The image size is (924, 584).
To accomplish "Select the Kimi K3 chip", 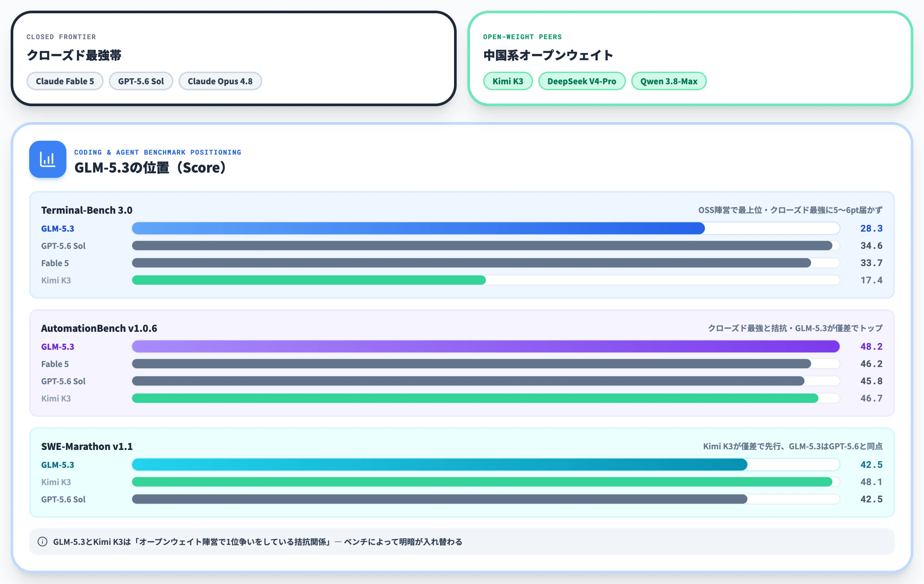I will [508, 81].
